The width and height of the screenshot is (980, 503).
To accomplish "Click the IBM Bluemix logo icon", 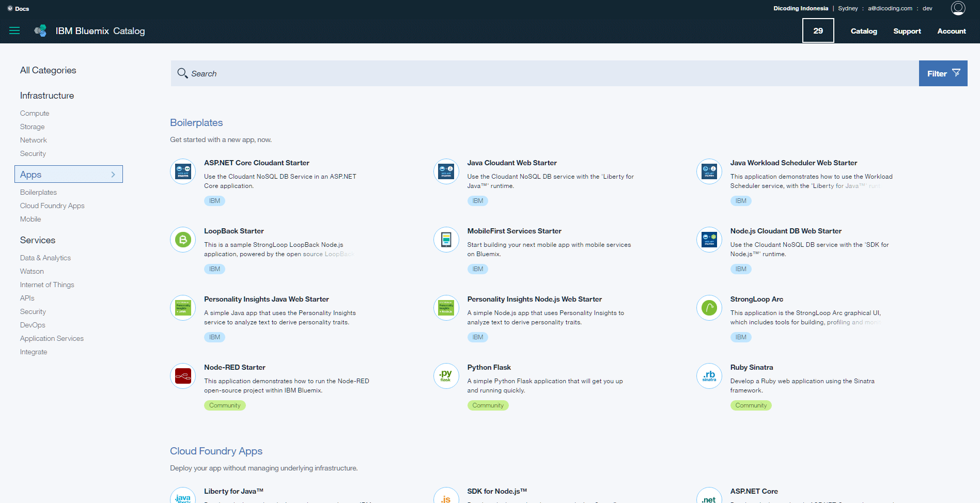I will coord(41,31).
